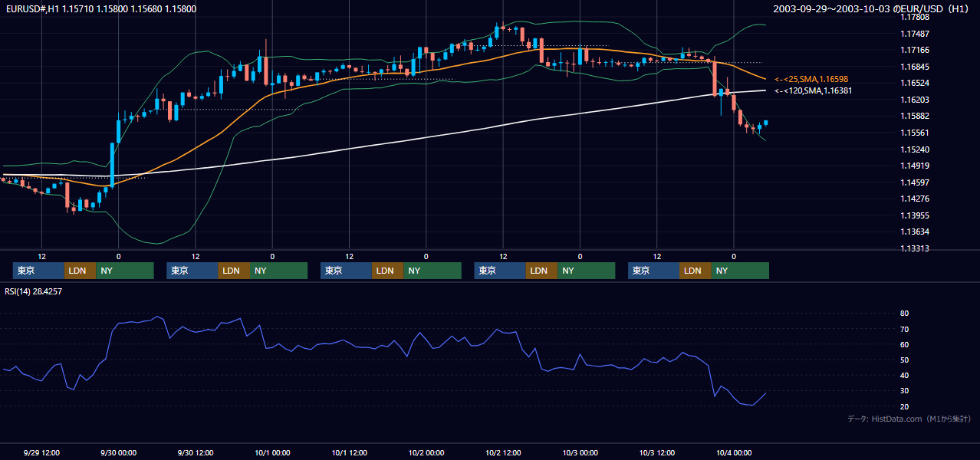Click price axis label 1.14597
Viewport: 980px width, 460px height.
915,182
